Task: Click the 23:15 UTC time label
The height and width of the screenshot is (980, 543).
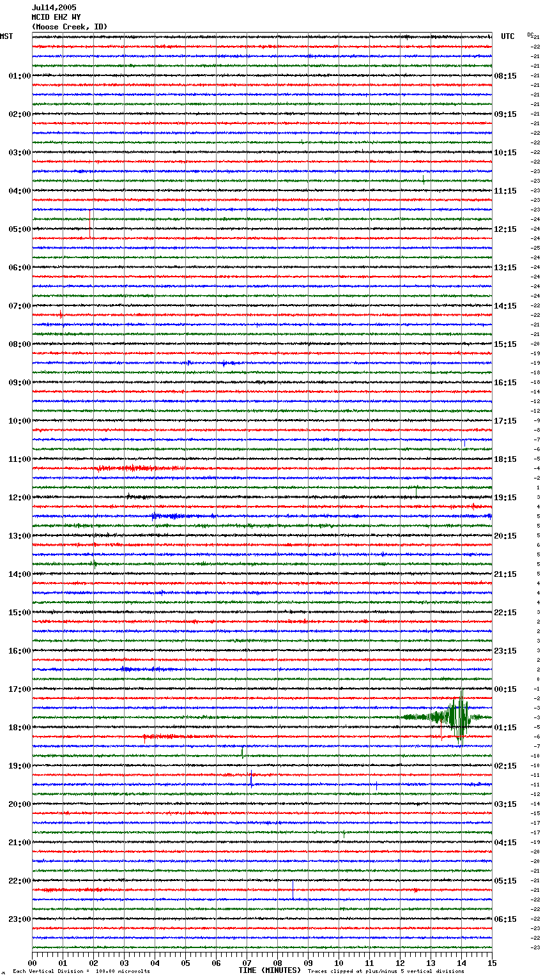Action: pyautogui.click(x=505, y=651)
